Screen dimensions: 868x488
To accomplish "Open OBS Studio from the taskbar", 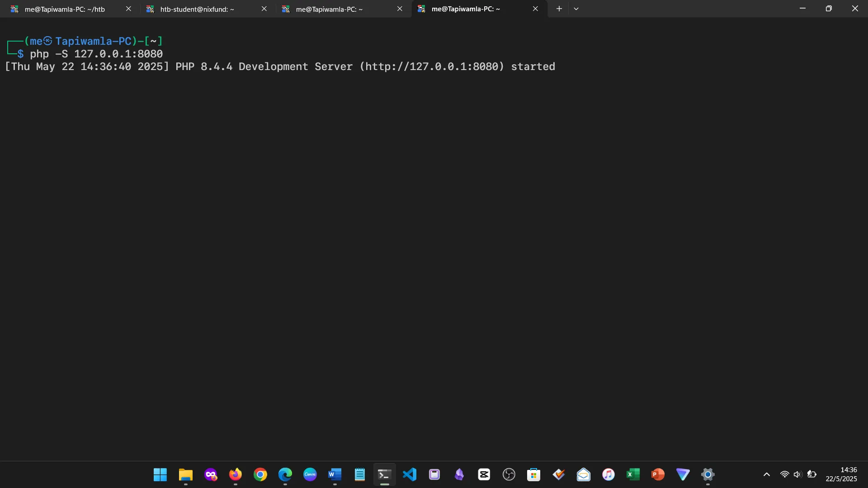I will [509, 475].
